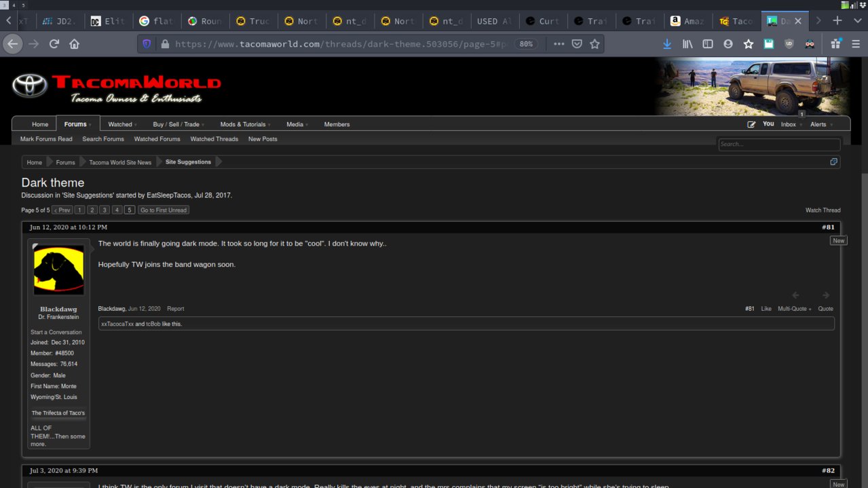This screenshot has width=868, height=488.
Task: Save page to Pocket icon
Action: (x=577, y=44)
